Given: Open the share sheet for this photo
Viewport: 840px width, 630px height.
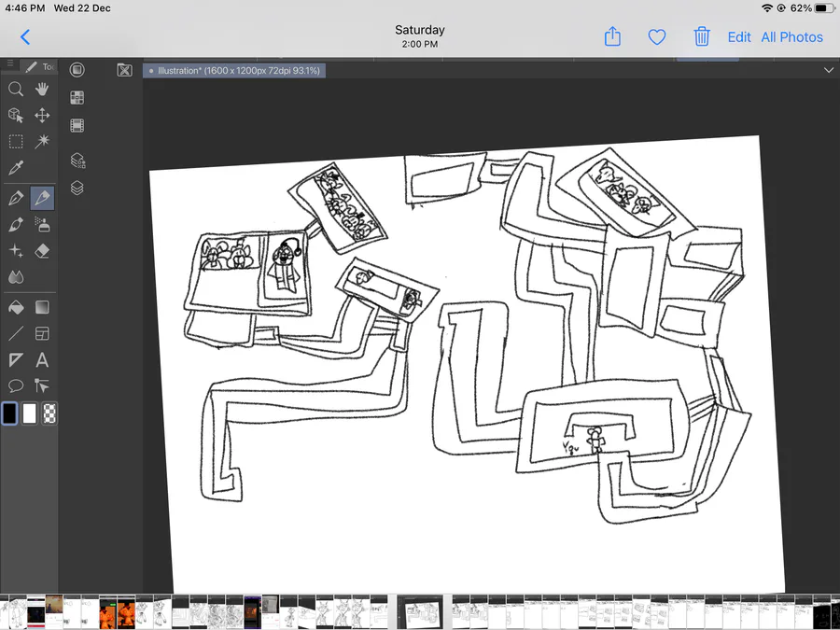Looking at the screenshot, I should pos(612,36).
